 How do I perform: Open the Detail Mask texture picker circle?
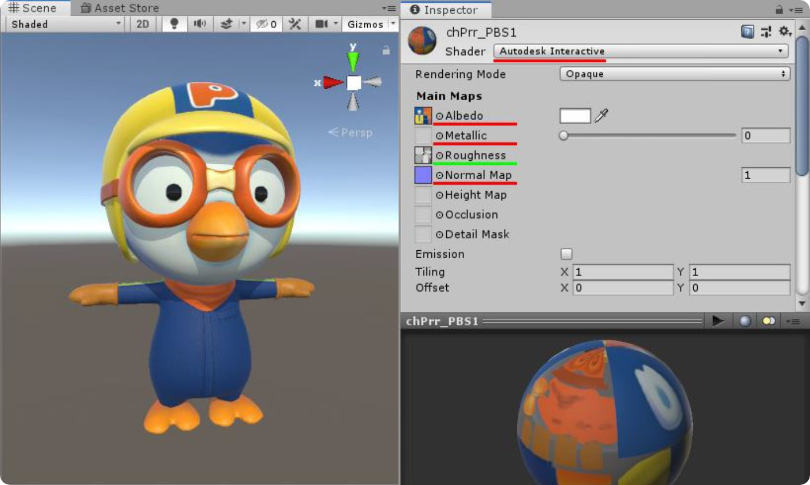(x=439, y=234)
